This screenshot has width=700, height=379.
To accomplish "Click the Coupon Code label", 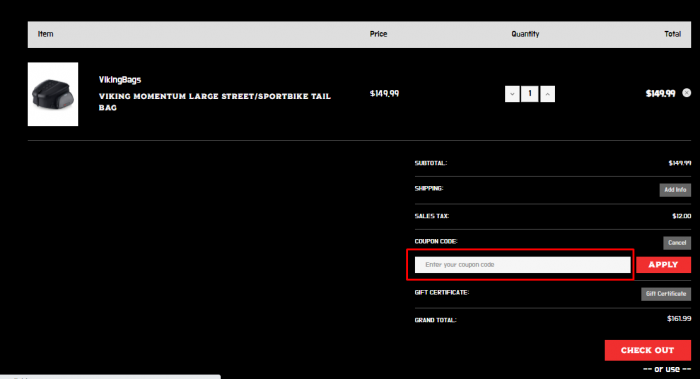I will pyautogui.click(x=436, y=242).
